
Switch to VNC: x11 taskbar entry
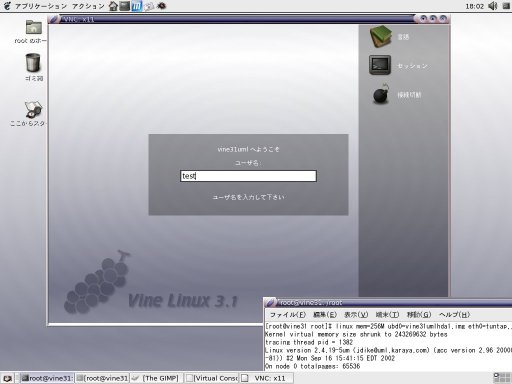point(267,378)
